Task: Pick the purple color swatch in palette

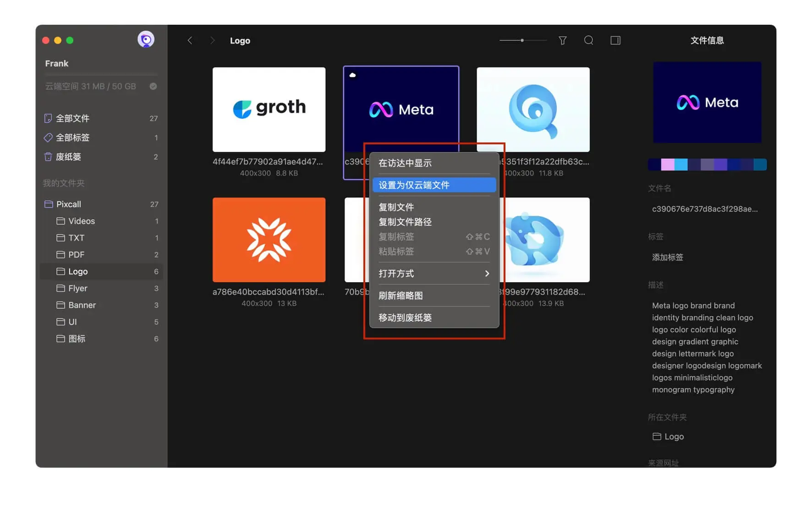Action: [720, 164]
